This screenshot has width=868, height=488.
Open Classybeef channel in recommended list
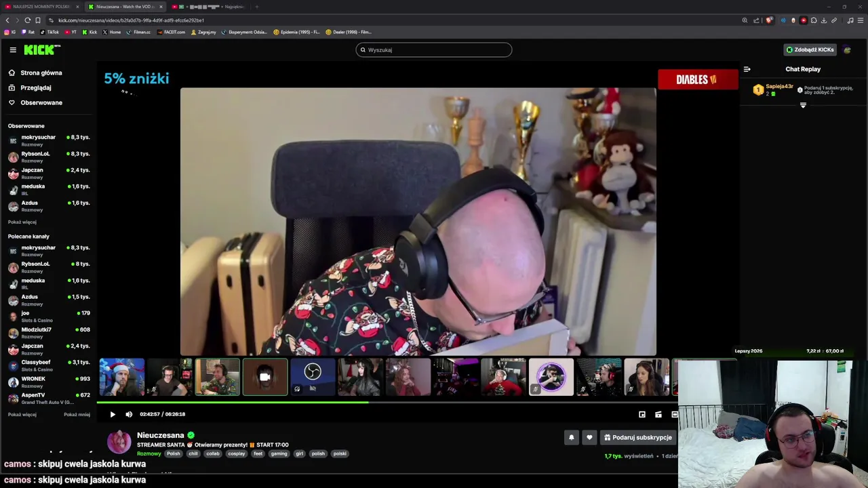pos(48,365)
